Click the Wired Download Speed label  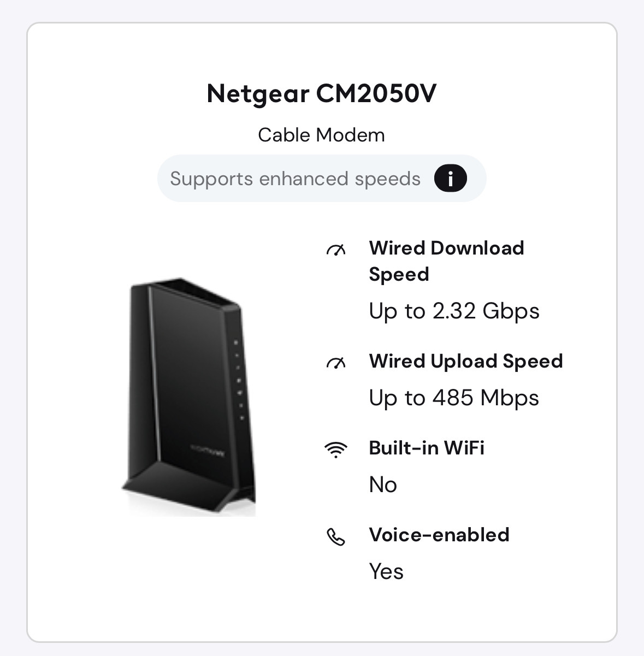click(446, 261)
